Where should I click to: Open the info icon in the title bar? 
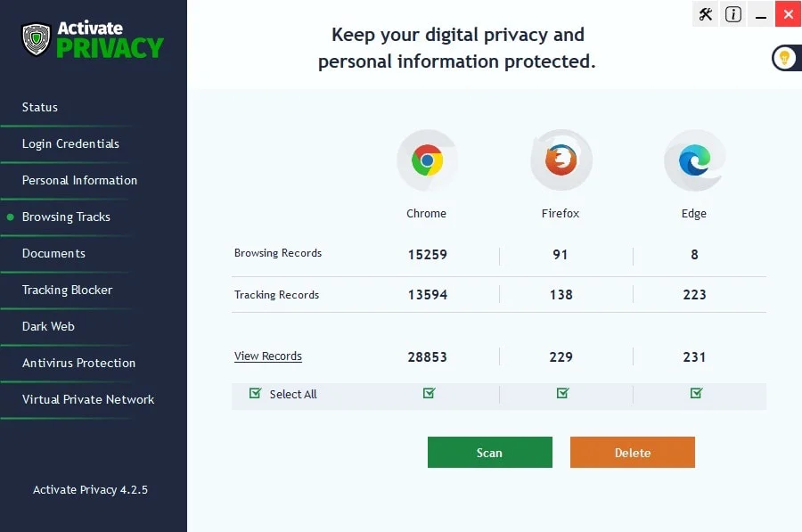click(732, 14)
